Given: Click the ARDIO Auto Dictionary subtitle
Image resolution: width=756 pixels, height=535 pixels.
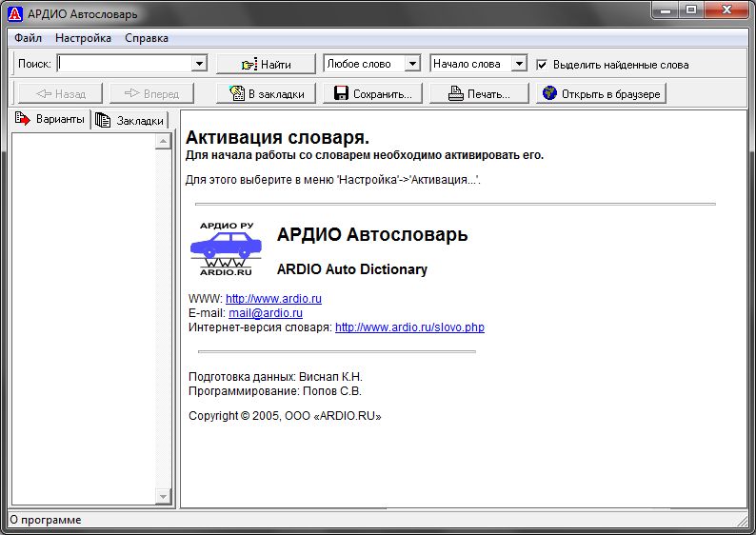Looking at the screenshot, I should coord(352,269).
